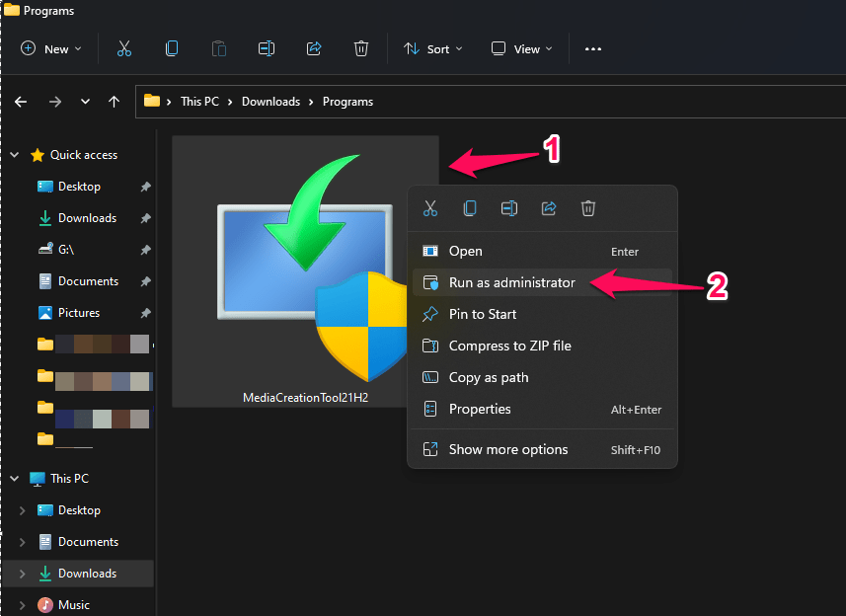The width and height of the screenshot is (846, 616).
Task: Click the Share icon in the context menu
Action: pos(549,208)
